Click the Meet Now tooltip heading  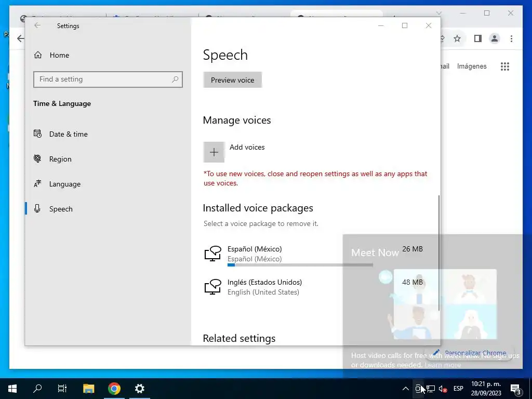point(375,252)
